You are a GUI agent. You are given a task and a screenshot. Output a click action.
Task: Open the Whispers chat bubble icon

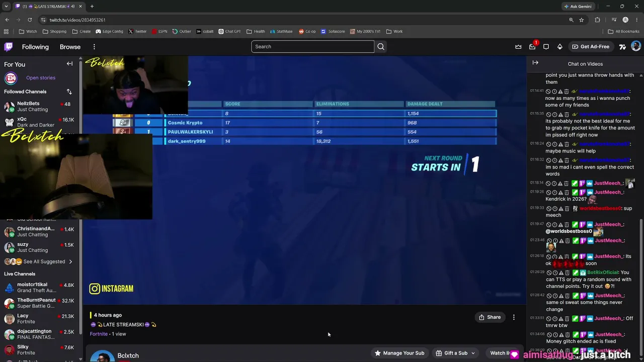click(546, 47)
